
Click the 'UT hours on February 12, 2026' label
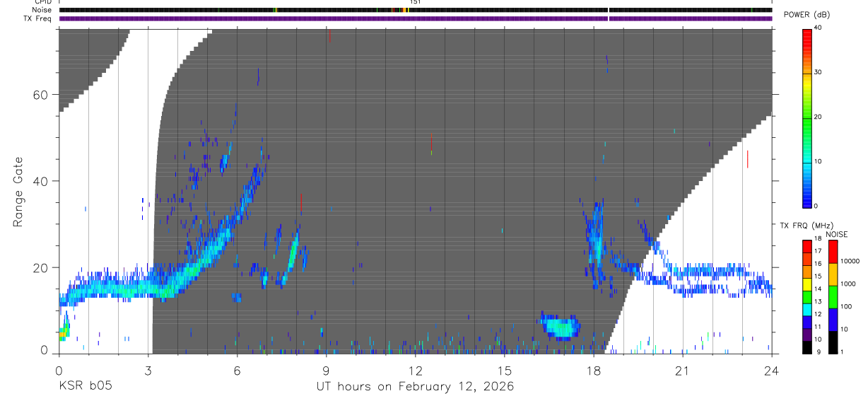pyautogui.click(x=415, y=387)
